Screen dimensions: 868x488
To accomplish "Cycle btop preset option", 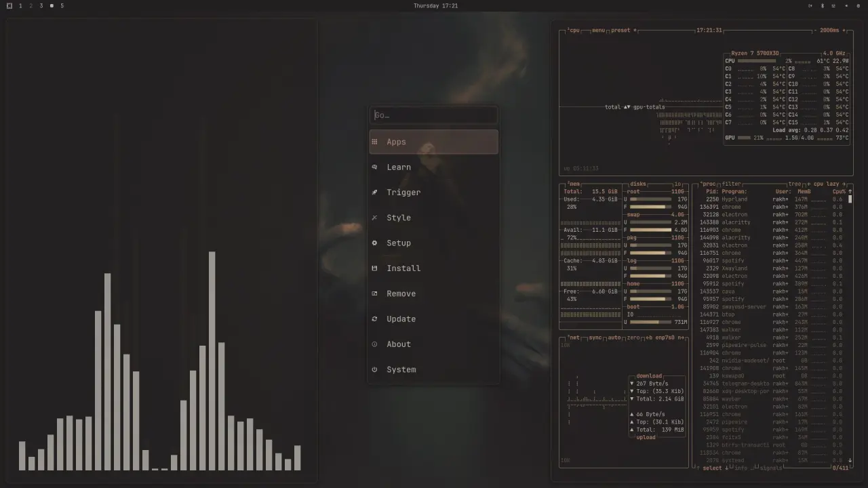I will 624,30.
